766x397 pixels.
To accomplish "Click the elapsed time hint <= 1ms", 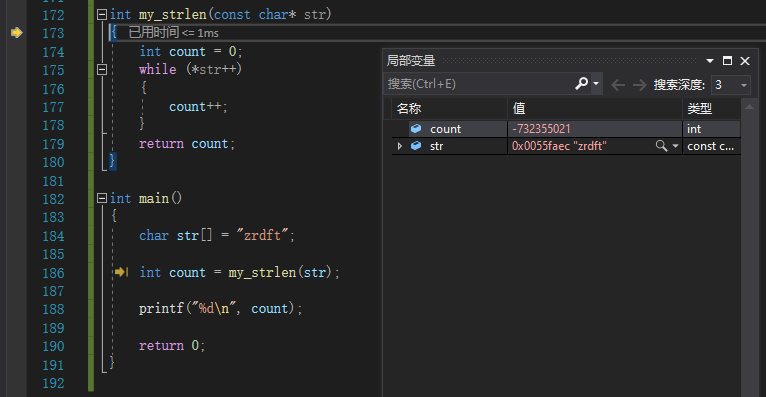I will pyautogui.click(x=173, y=33).
